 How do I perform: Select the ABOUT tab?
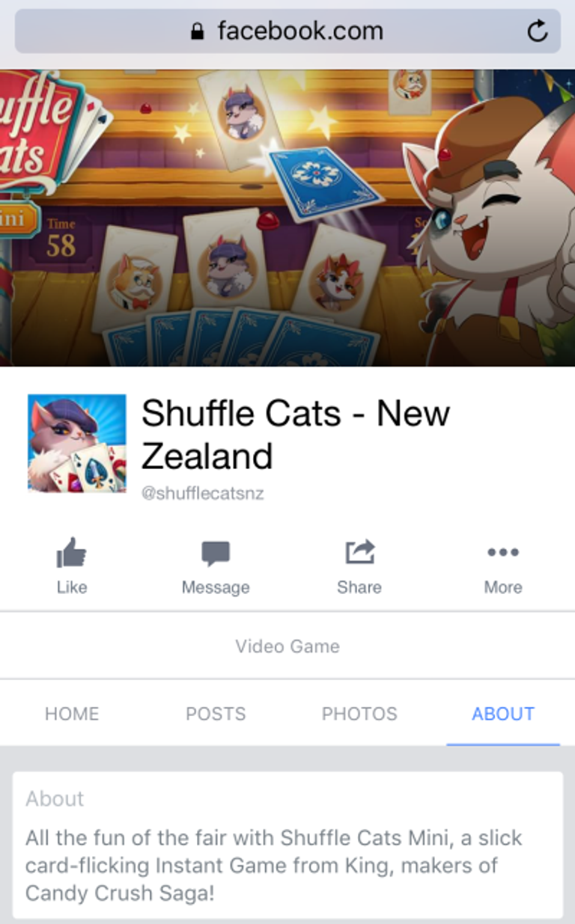tap(503, 714)
